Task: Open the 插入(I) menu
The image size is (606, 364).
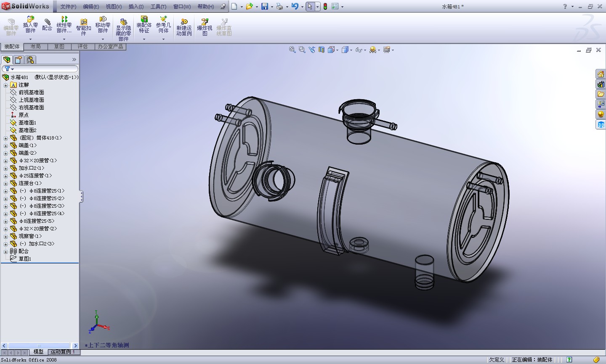Action: tap(136, 6)
